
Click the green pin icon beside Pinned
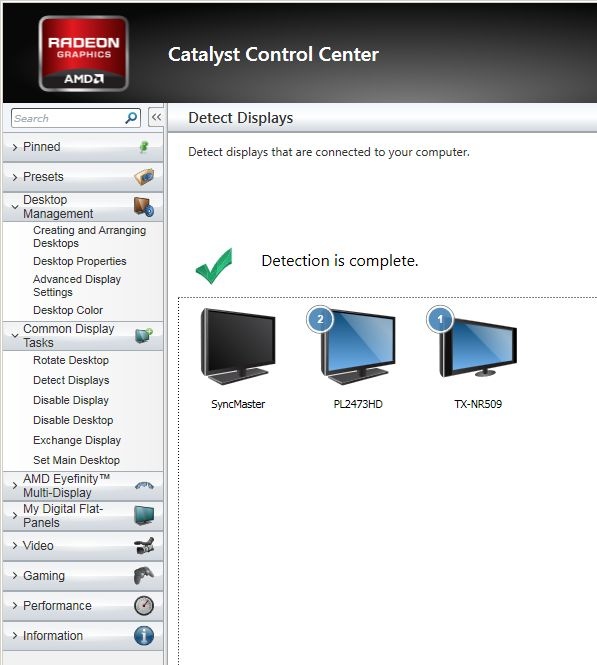pyautogui.click(x=144, y=147)
